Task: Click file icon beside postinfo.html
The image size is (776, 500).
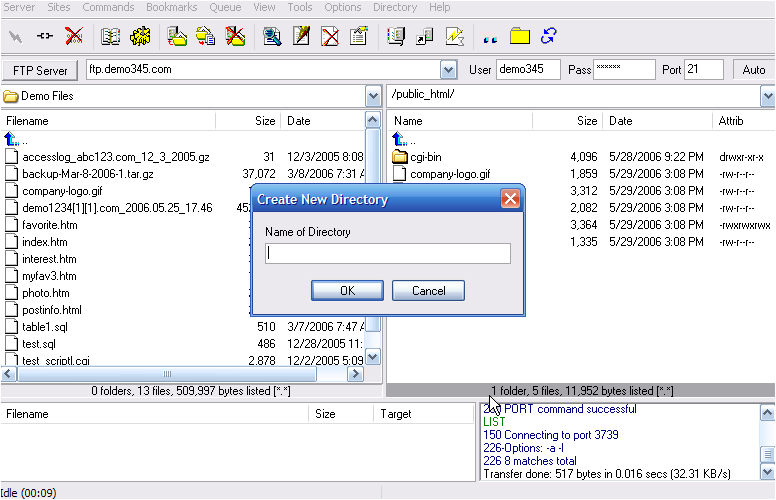Action: pyautogui.click(x=11, y=310)
